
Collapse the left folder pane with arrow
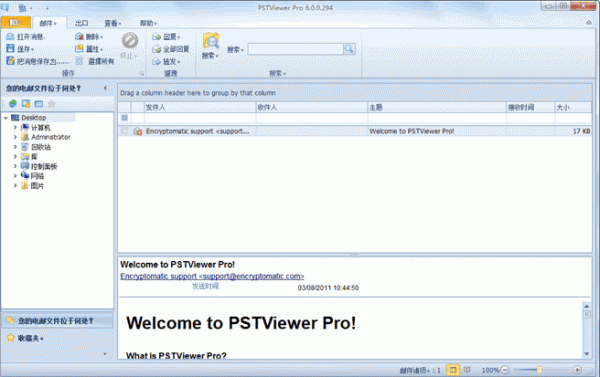click(105, 88)
